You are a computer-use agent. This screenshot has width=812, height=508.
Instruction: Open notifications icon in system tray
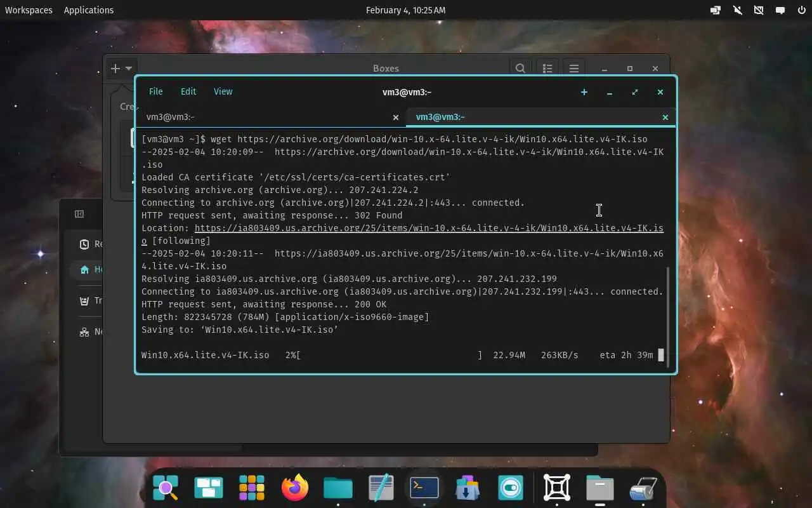[x=780, y=10]
